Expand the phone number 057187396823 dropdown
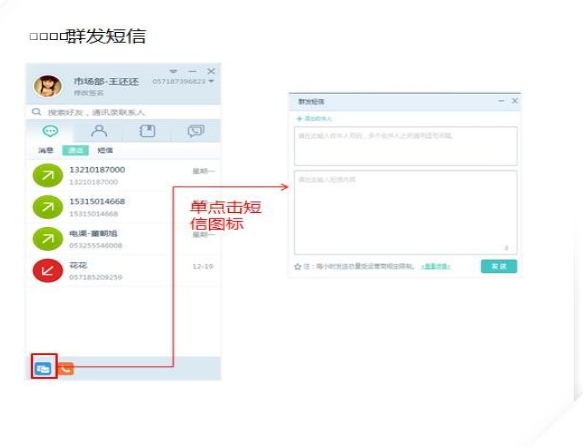Viewport: 583px width, 447px height. pos(211,81)
